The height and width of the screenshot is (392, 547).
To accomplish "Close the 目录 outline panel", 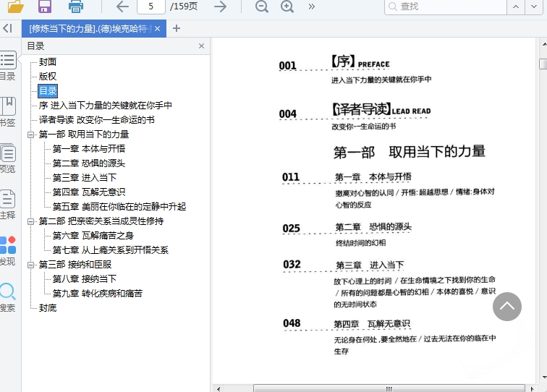I will pyautogui.click(x=202, y=46).
